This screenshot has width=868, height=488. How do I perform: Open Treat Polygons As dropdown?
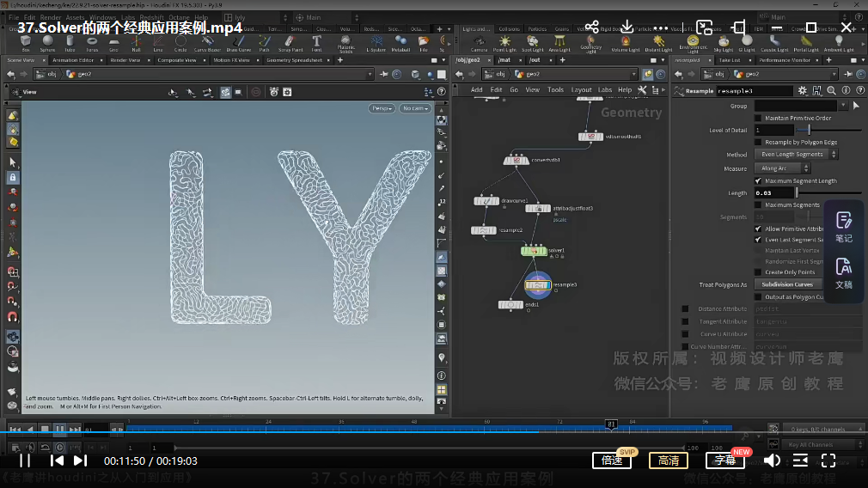[x=788, y=284]
